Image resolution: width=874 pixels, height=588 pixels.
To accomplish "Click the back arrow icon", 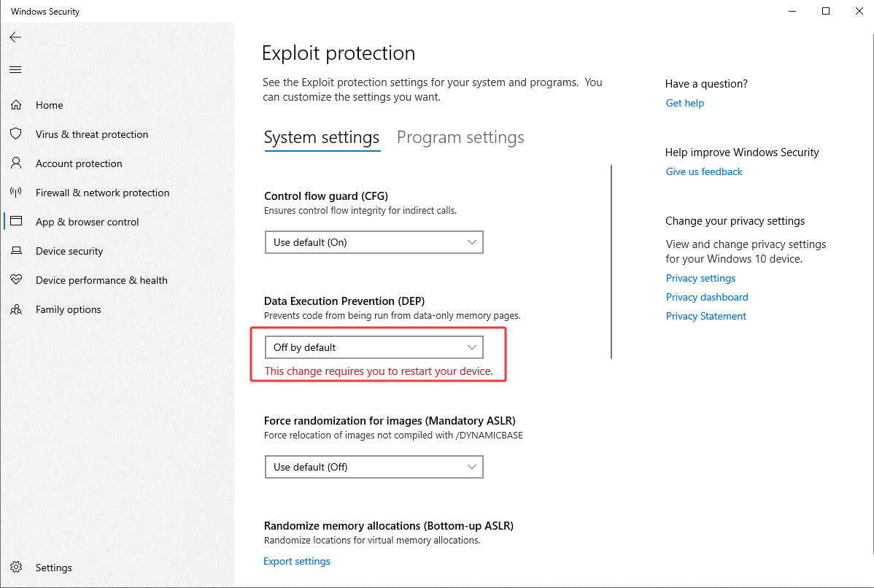I will pyautogui.click(x=15, y=37).
